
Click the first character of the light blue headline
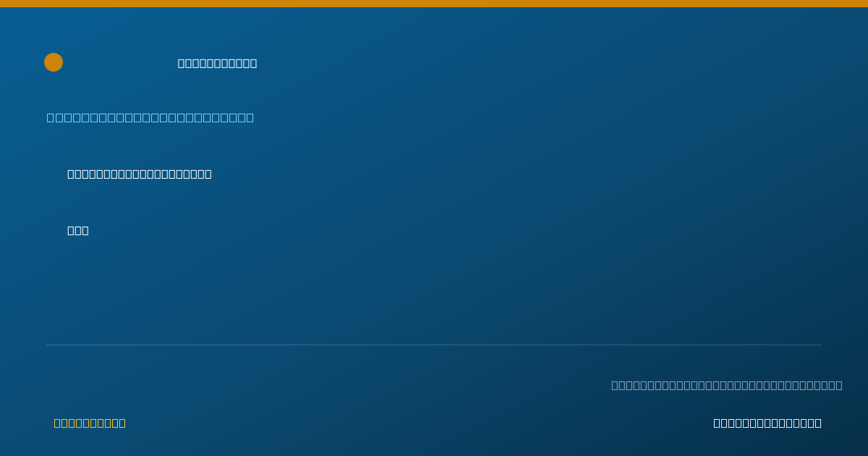pos(51,117)
